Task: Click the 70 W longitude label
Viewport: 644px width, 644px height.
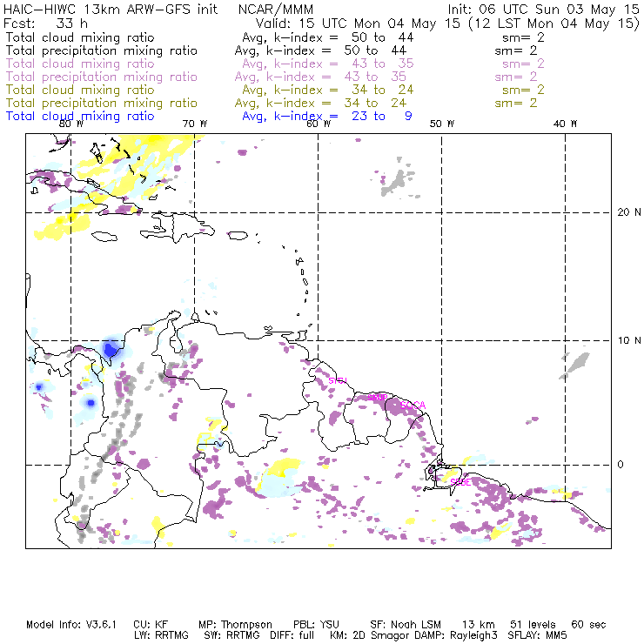Action: (x=195, y=124)
